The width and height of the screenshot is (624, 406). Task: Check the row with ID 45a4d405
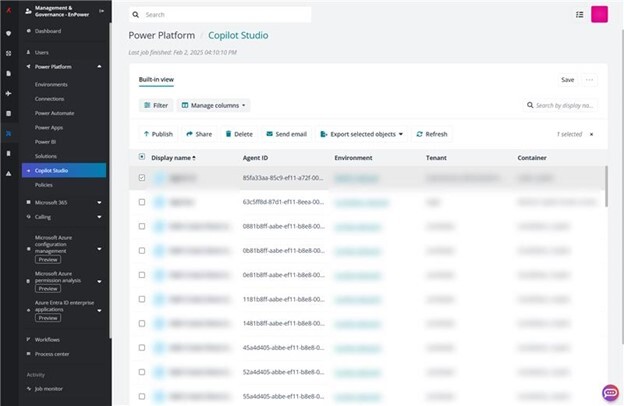point(142,347)
